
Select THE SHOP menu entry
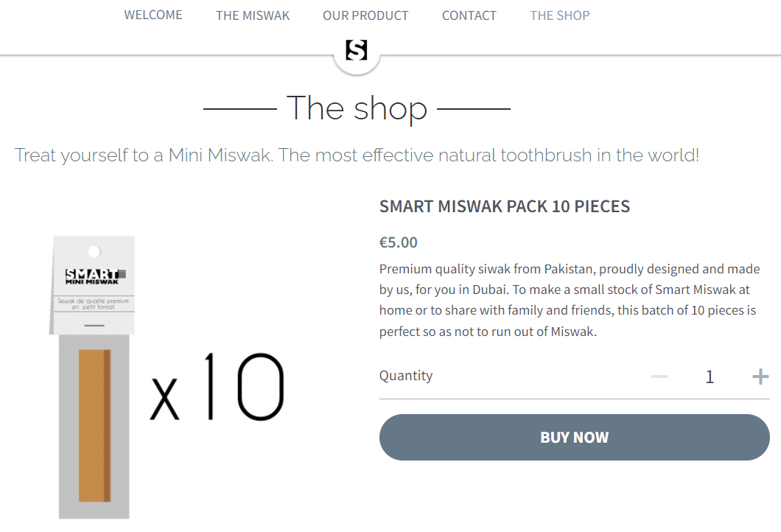[559, 15]
